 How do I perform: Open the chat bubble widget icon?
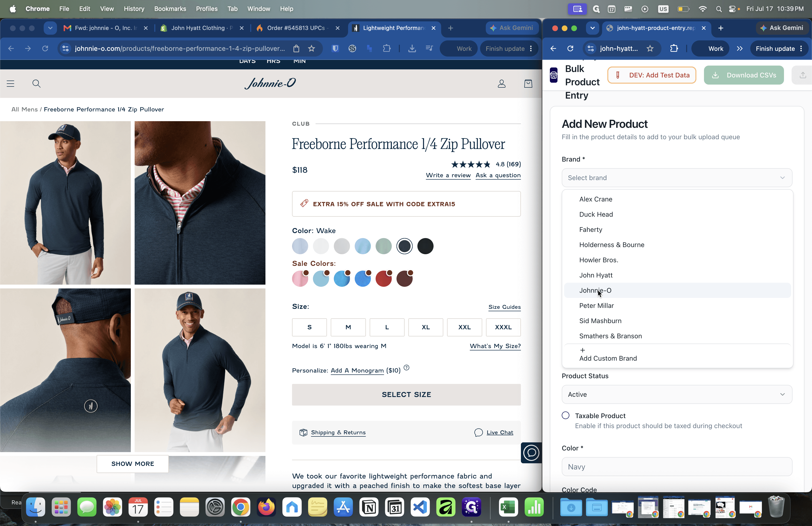tap(531, 453)
